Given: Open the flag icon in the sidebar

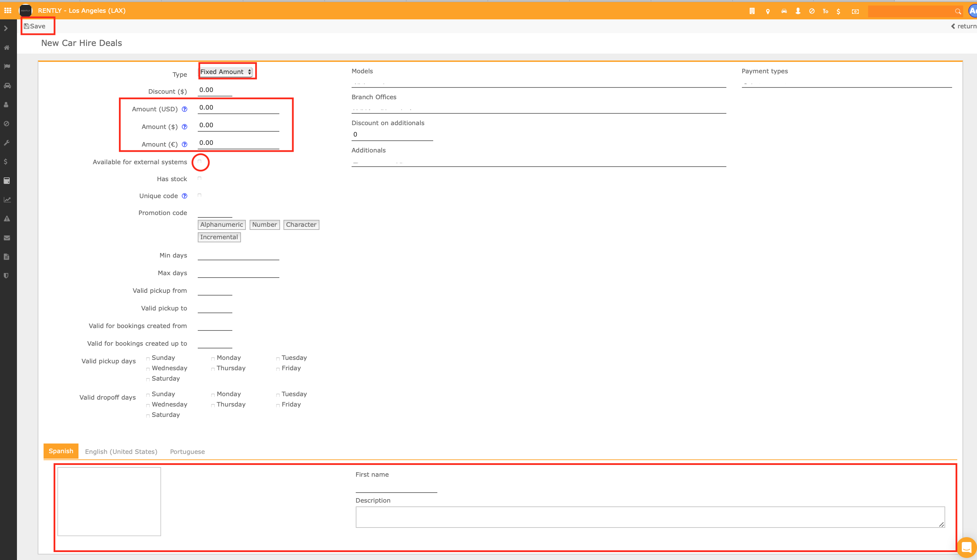Looking at the screenshot, I should coord(7,66).
